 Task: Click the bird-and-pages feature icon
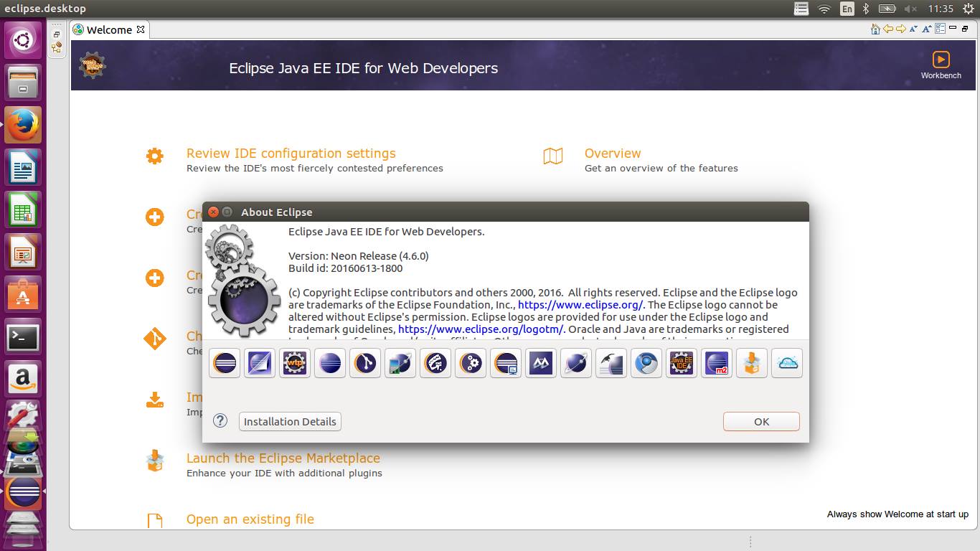[611, 364]
